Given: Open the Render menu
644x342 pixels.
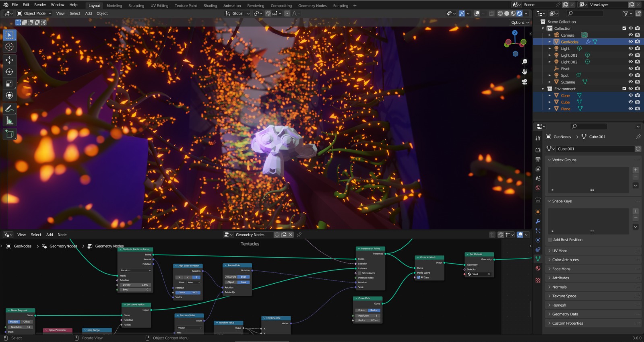Looking at the screenshot, I should point(40,5).
